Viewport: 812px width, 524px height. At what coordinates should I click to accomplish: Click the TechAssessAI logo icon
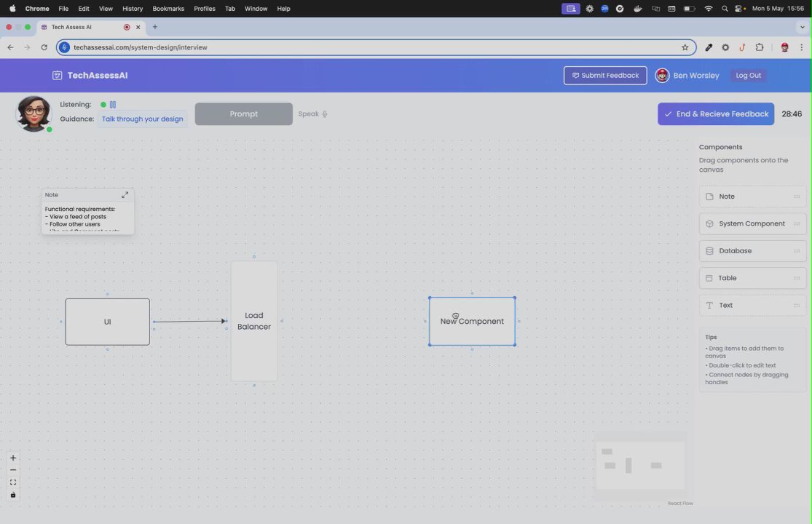coord(57,76)
